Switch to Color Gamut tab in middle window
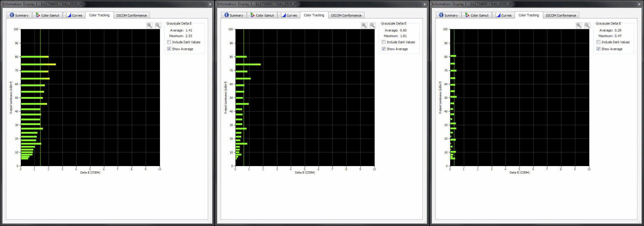 [x=262, y=15]
